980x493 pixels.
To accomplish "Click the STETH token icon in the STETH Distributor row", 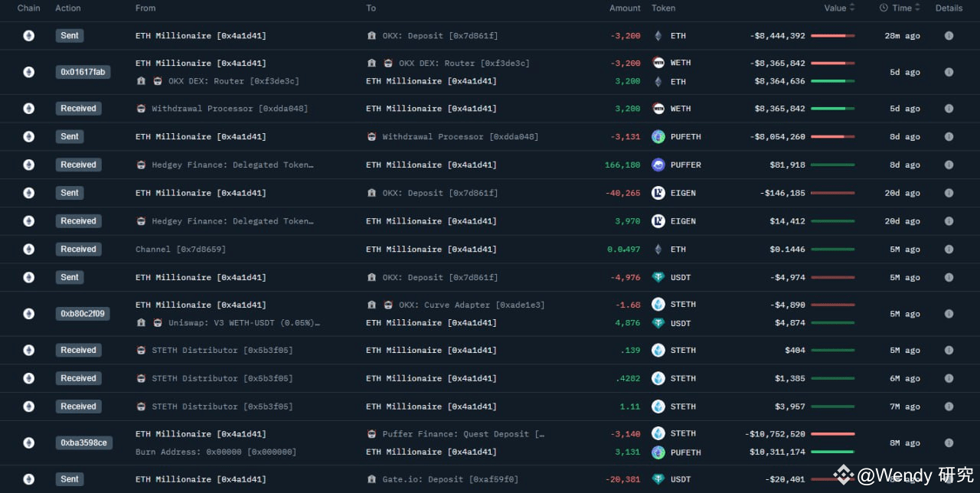I will click(x=658, y=350).
